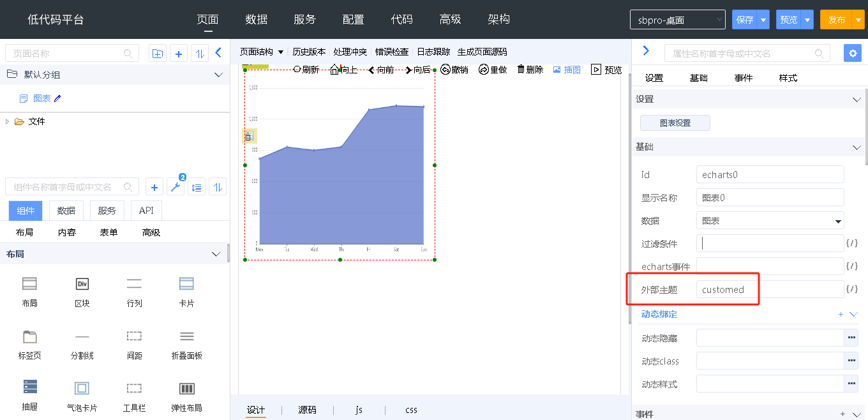
Task: Open the sbpro-桌面 project dropdown
Action: [x=677, y=20]
